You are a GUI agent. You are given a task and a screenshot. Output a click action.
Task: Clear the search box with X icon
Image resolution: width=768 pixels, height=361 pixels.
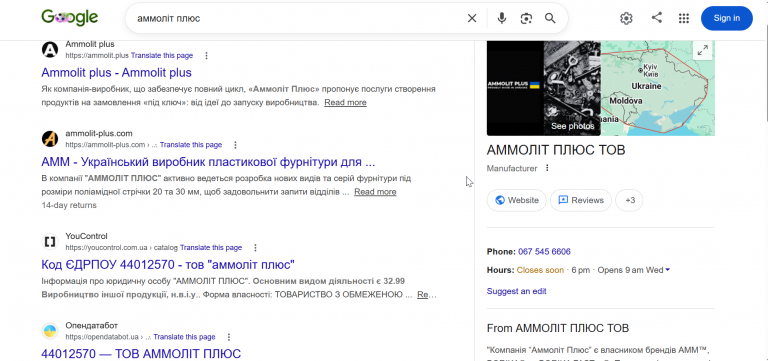[x=472, y=18]
